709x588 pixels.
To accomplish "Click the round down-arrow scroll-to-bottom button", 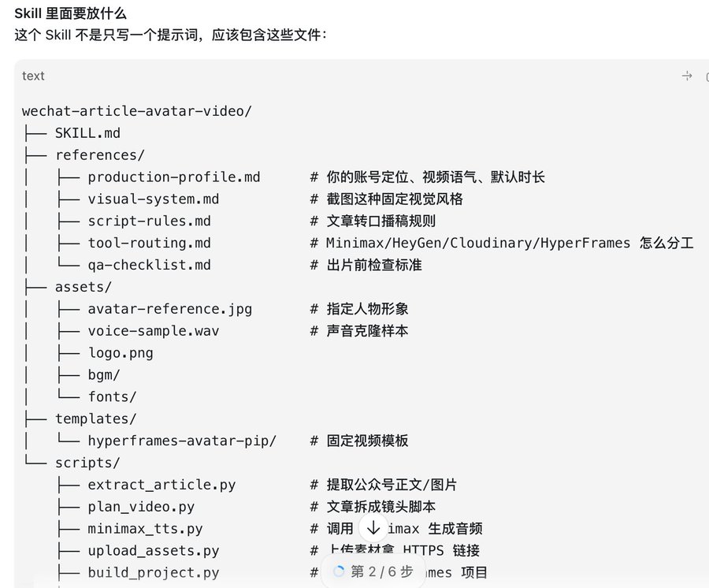I will [373, 528].
